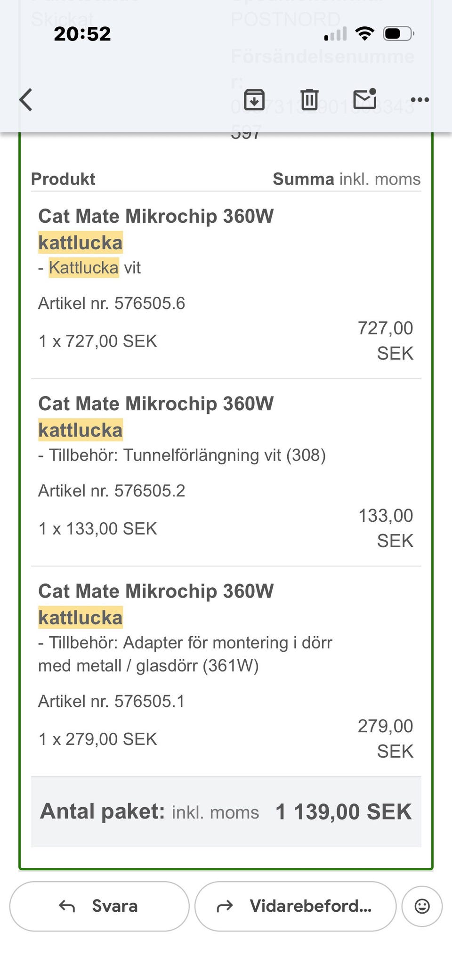
Task: Tap the reply arrow icon
Action: click(x=67, y=906)
